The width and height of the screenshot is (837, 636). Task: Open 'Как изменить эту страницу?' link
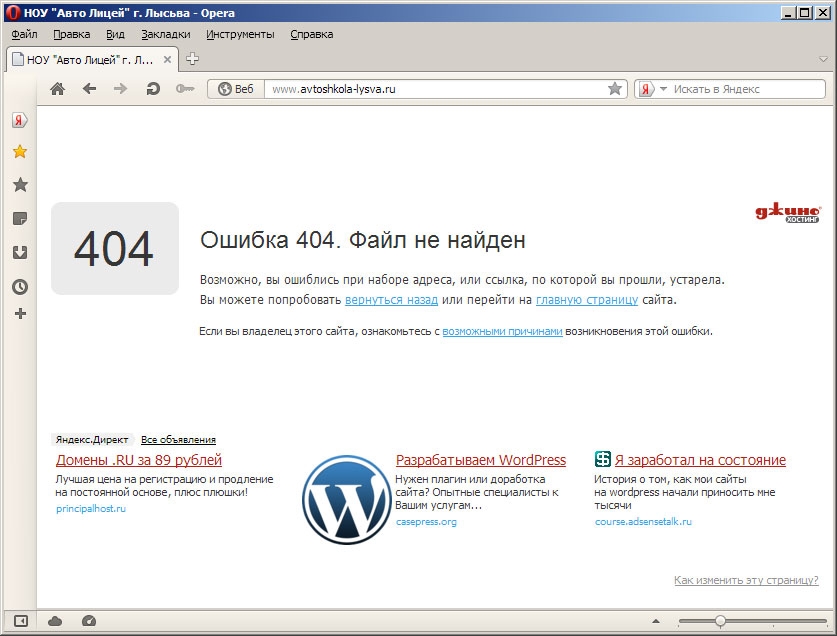click(746, 580)
